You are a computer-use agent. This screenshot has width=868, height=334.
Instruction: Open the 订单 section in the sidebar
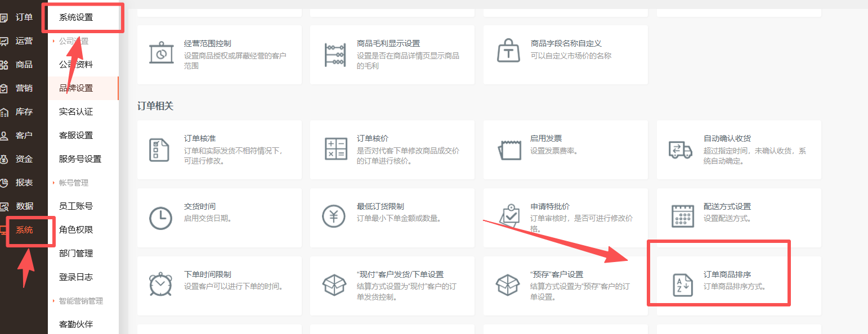pyautogui.click(x=24, y=17)
